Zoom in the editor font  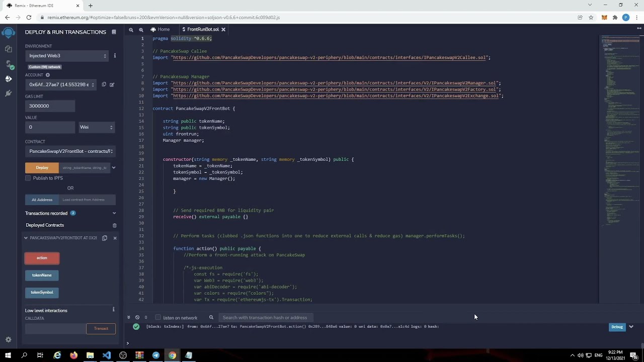[141, 30]
